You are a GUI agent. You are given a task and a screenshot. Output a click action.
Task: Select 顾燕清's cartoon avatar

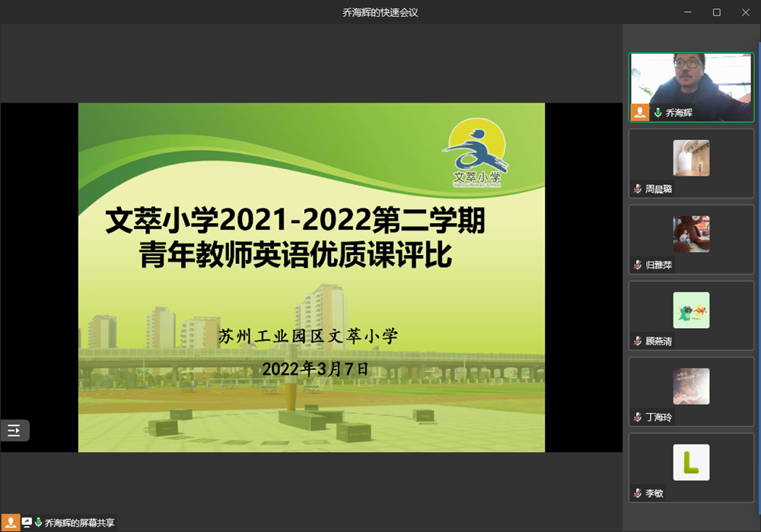click(x=691, y=311)
